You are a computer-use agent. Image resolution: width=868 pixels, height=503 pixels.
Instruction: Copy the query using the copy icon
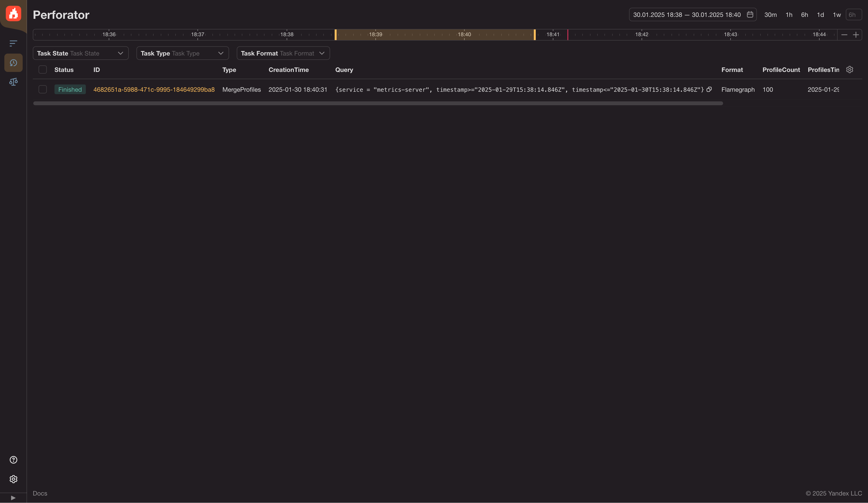click(710, 89)
